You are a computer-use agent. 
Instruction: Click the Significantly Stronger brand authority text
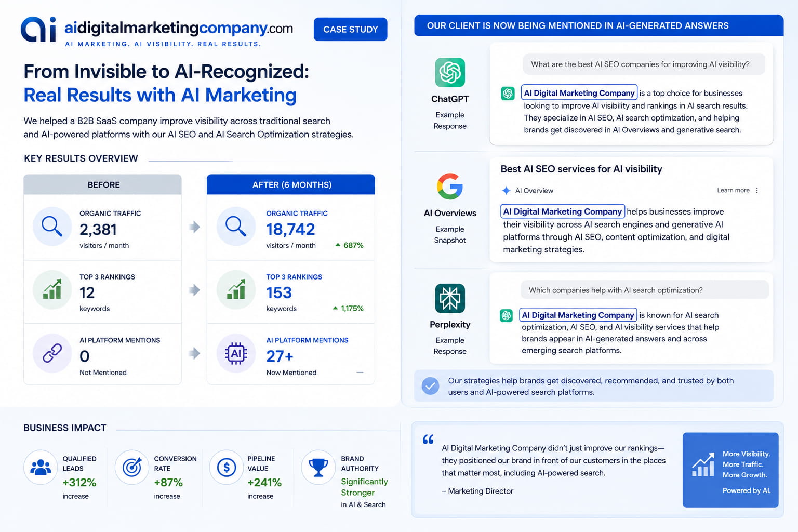pyautogui.click(x=364, y=487)
